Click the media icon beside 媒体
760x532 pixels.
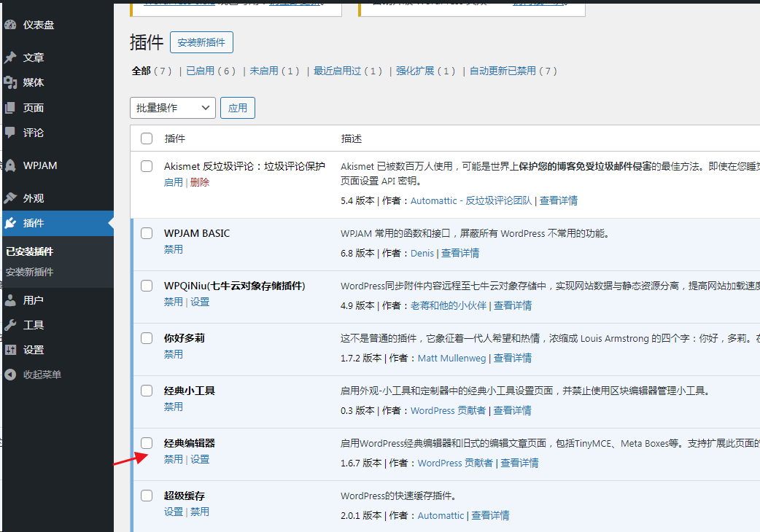click(x=10, y=82)
